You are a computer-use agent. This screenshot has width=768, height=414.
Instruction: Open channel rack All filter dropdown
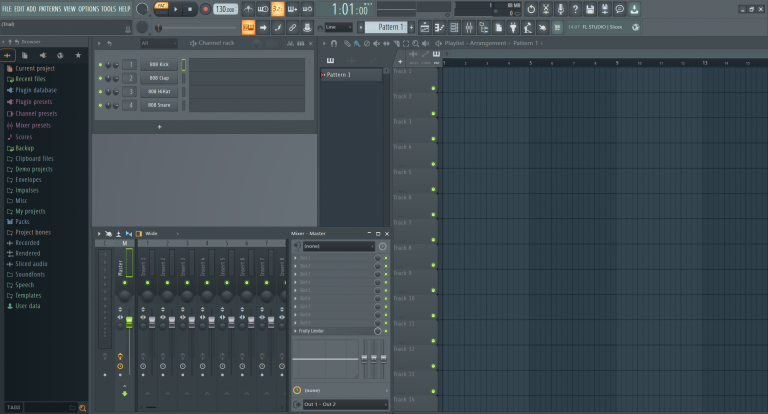158,43
